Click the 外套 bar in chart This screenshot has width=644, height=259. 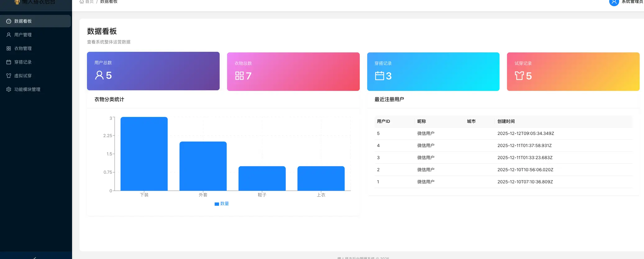tap(203, 166)
